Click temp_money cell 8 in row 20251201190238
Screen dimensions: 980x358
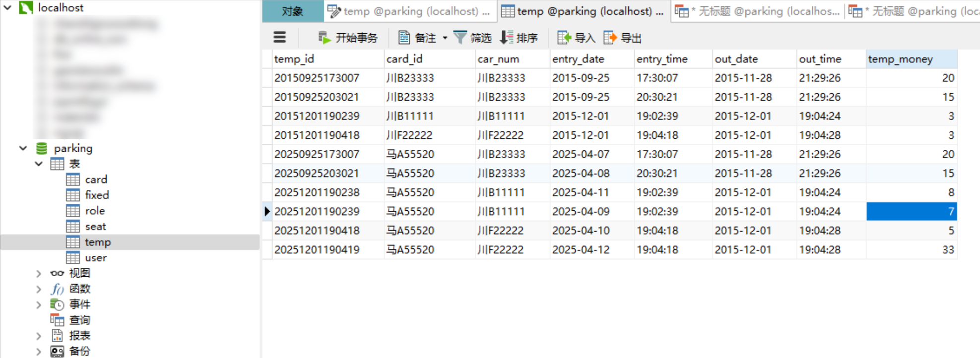coord(912,192)
